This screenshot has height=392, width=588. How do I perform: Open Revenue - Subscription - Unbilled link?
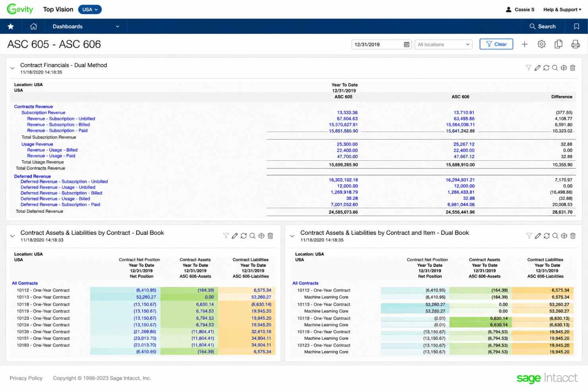point(61,118)
